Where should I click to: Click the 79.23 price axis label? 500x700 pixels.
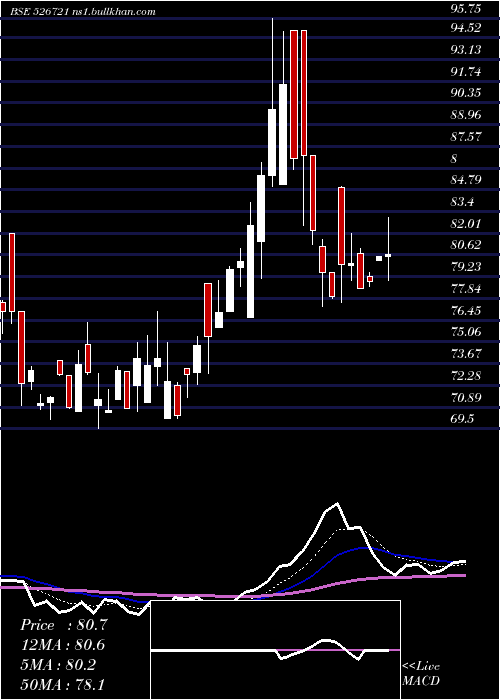click(x=466, y=267)
